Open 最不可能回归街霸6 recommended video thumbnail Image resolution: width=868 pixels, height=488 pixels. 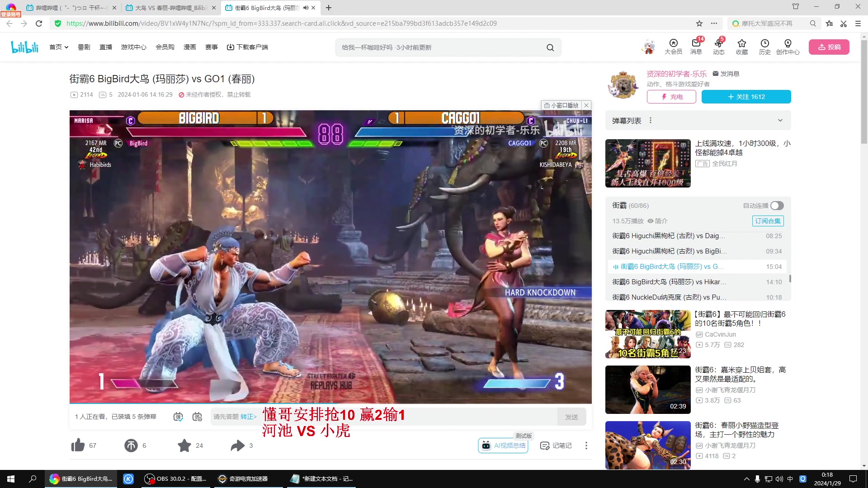tap(648, 334)
